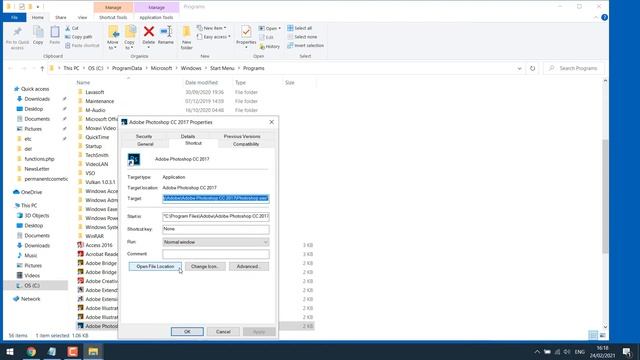
Task: Expand the address bar history dropdown
Action: pos(519,69)
